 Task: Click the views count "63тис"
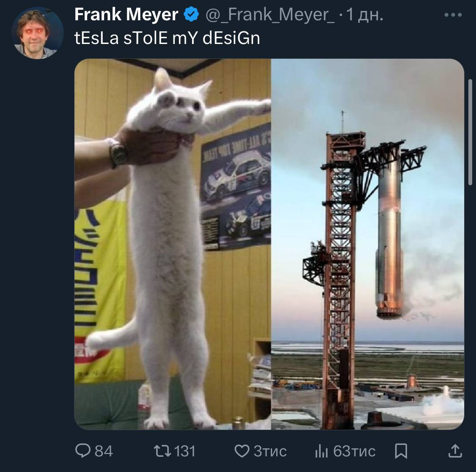tap(354, 451)
